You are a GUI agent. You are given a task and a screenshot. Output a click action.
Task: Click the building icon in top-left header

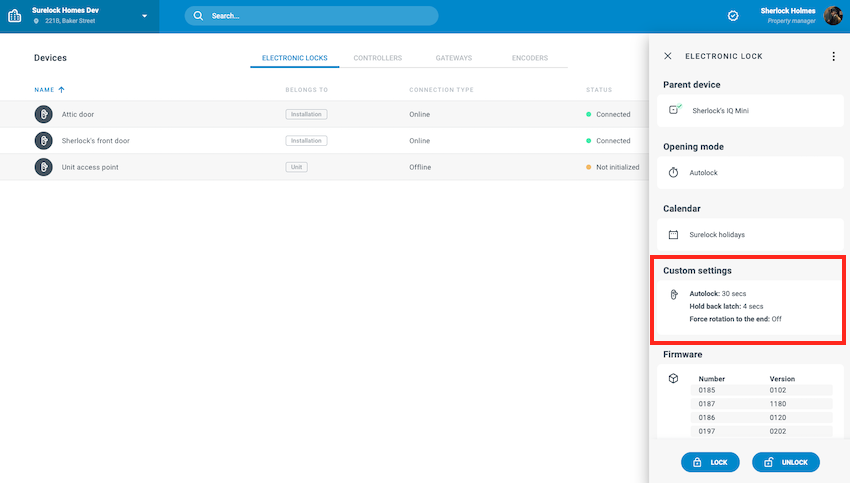pyautogui.click(x=15, y=16)
